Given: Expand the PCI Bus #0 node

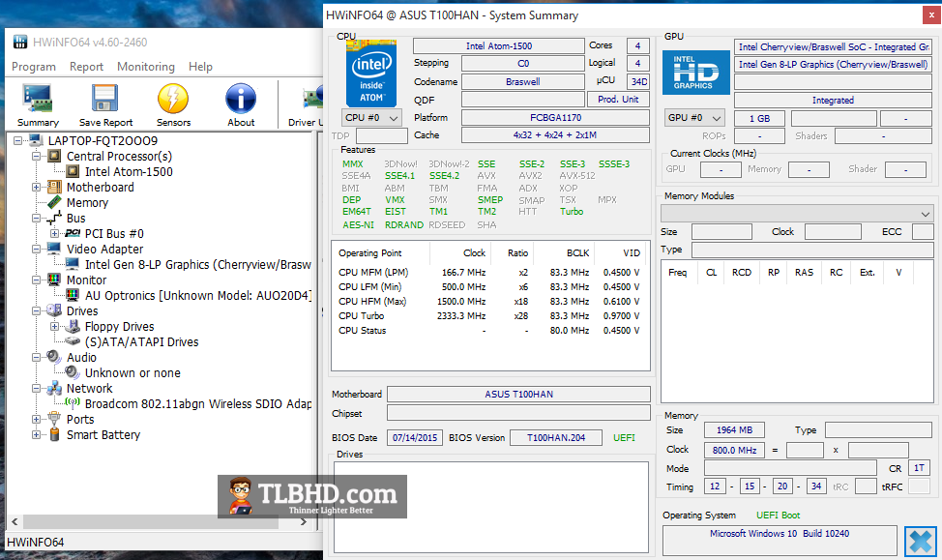Looking at the screenshot, I should tap(55, 234).
